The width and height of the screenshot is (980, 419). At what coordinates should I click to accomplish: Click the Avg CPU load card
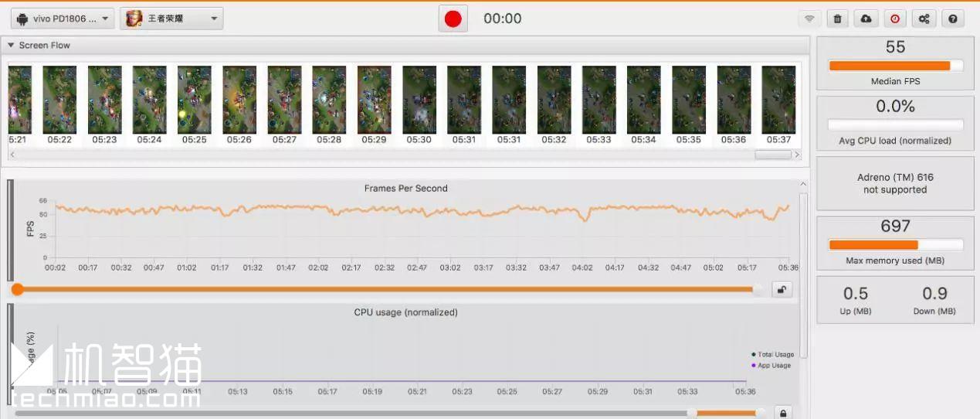pos(895,123)
